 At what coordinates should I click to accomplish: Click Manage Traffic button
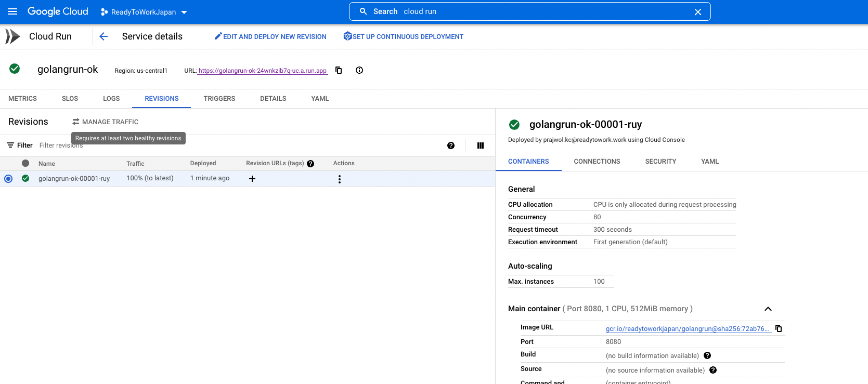pos(106,122)
